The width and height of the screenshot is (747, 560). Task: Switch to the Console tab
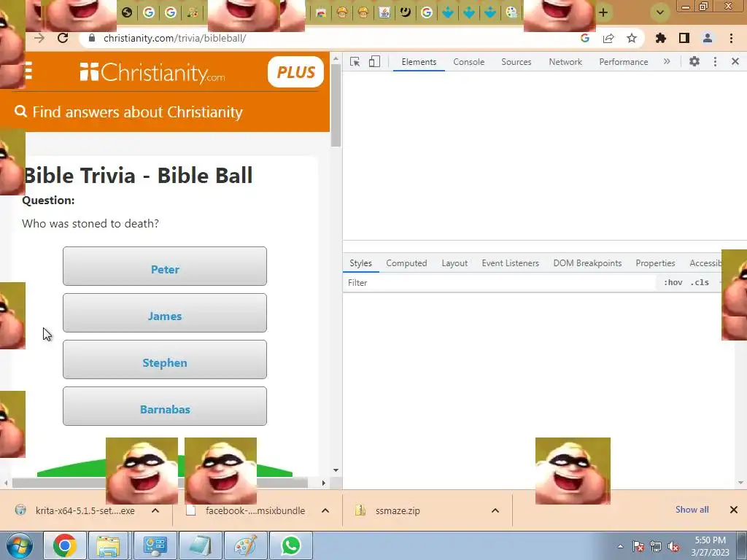point(469,62)
